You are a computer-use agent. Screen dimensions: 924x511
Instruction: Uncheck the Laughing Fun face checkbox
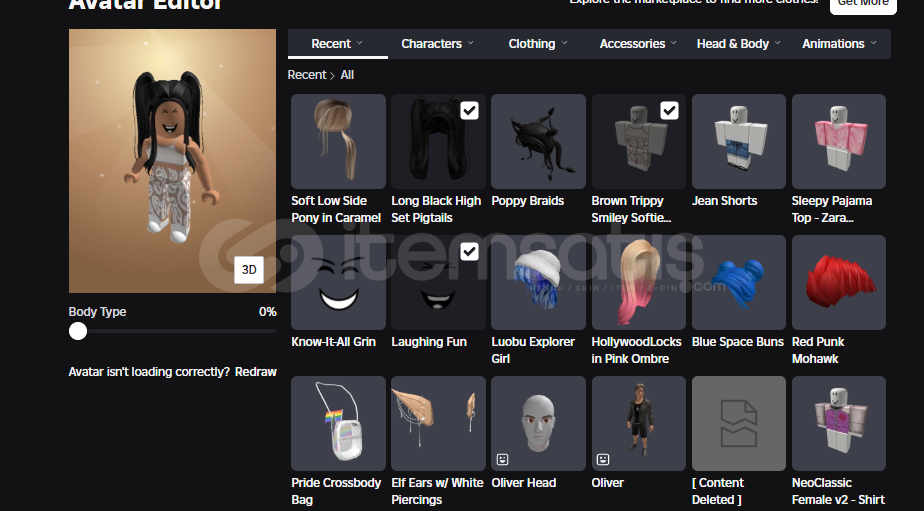click(x=470, y=252)
